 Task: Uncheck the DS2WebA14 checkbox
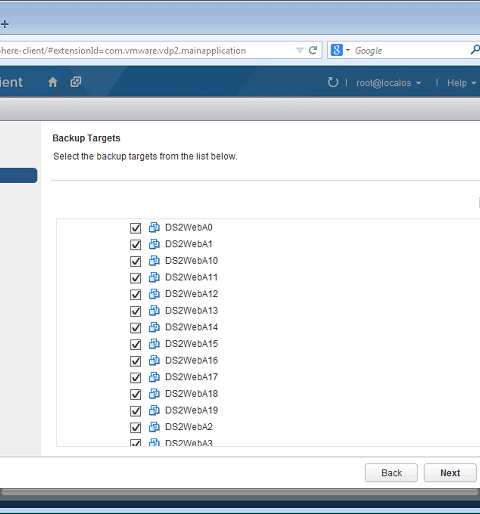point(135,328)
